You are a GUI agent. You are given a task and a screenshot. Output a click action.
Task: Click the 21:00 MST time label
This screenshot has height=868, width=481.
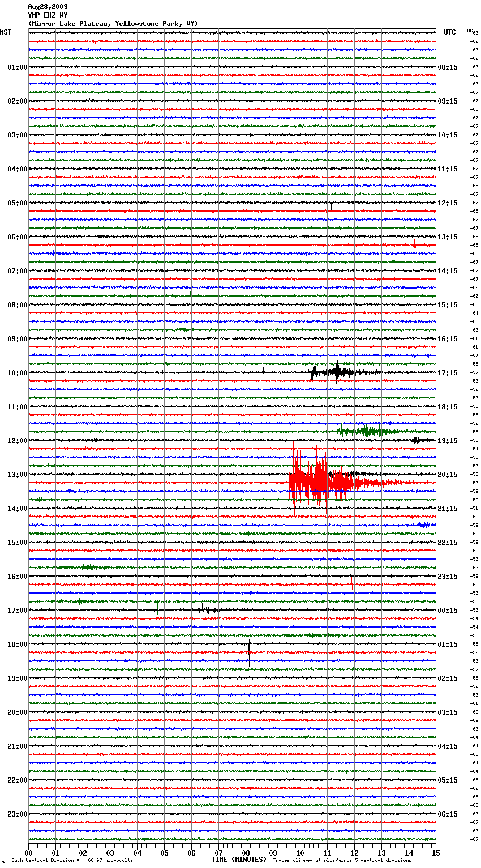pyautogui.click(x=18, y=746)
